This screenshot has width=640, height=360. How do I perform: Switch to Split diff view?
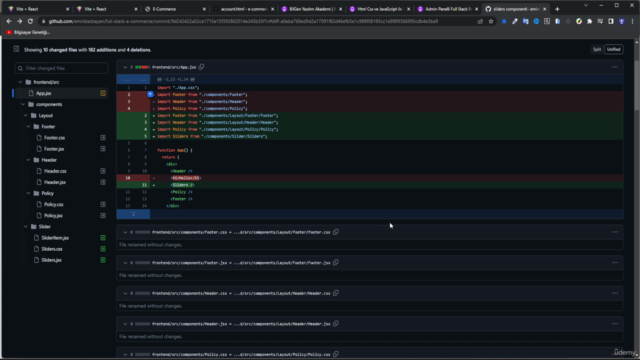(597, 49)
